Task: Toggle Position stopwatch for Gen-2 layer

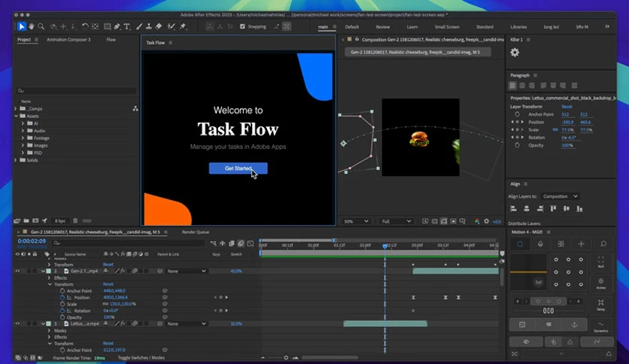Action: [62, 298]
